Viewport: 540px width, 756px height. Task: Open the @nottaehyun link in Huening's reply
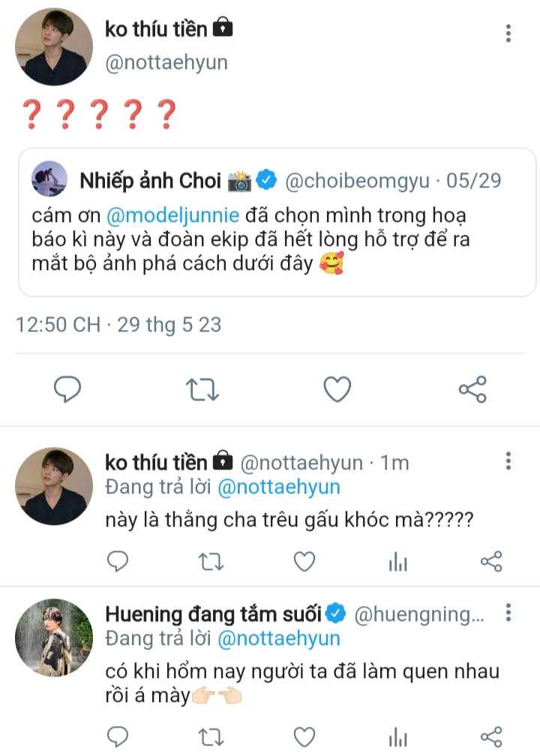[279, 639]
